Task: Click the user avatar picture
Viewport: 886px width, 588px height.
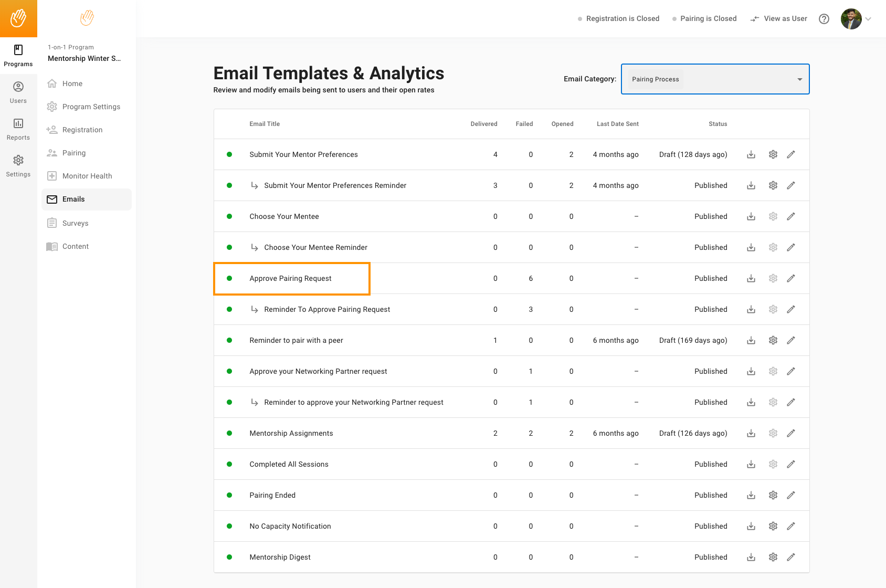Action: (851, 19)
